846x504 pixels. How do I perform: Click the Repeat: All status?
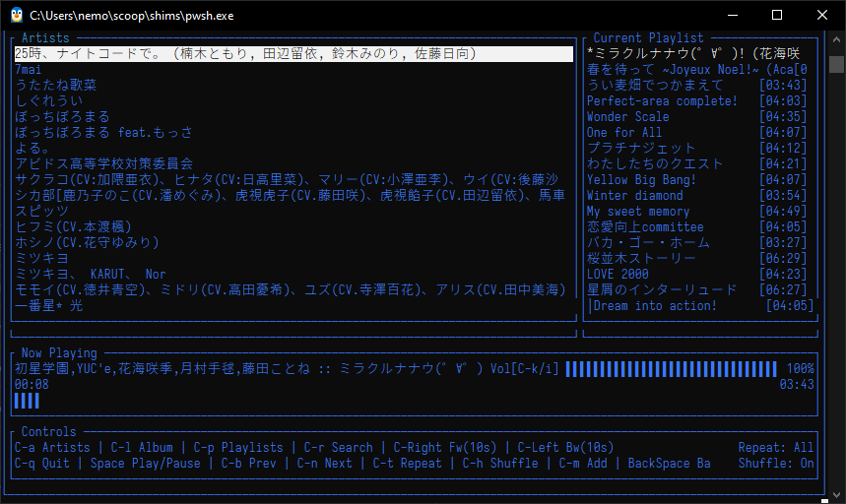(776, 448)
